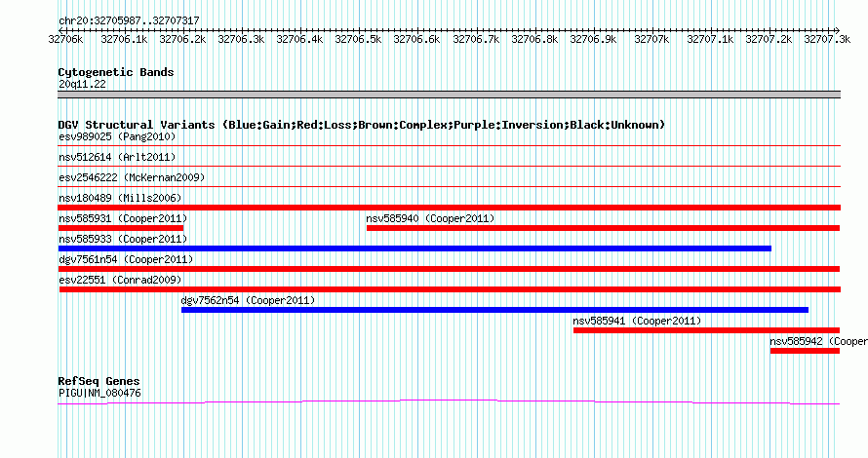
Task: Select the red bar under dgv7561n54
Action: (449, 269)
